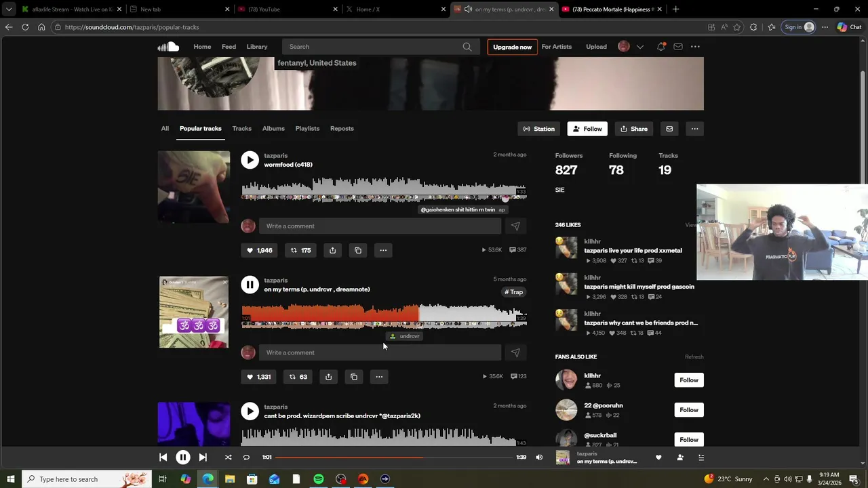Open more options for wormfood track

pos(383,250)
